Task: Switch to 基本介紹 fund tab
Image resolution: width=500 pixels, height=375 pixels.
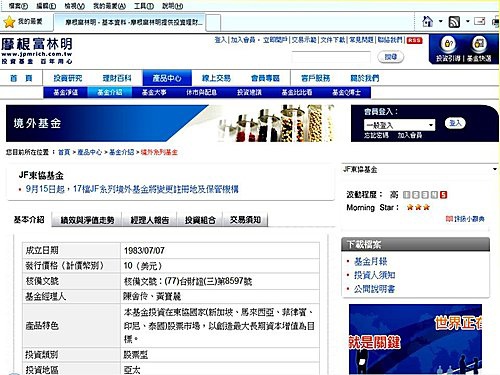Action: coord(29,219)
